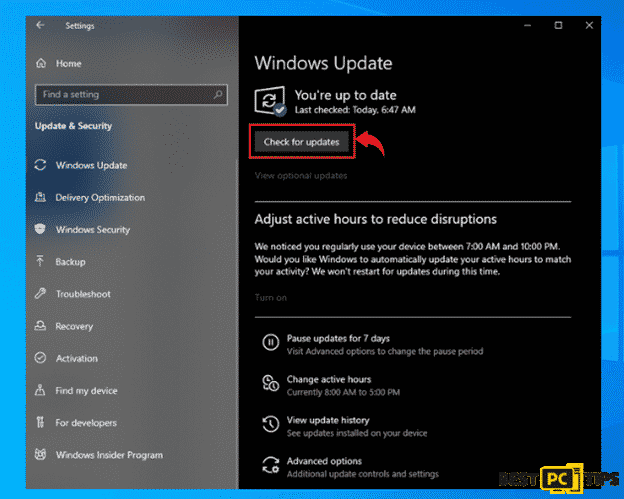624x499 pixels.
Task: Open the Troubleshoot page
Action: pos(83,294)
